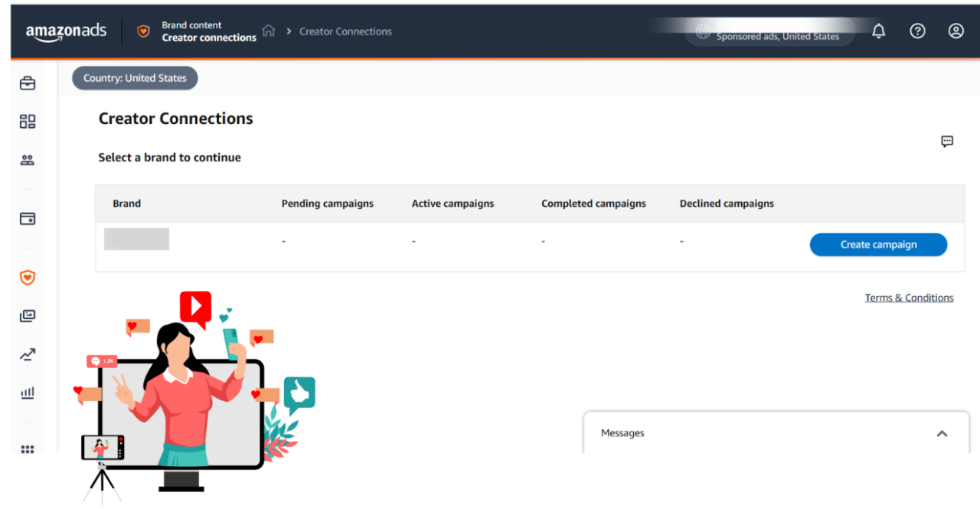Click the Amazon Ads logo

[x=66, y=32]
